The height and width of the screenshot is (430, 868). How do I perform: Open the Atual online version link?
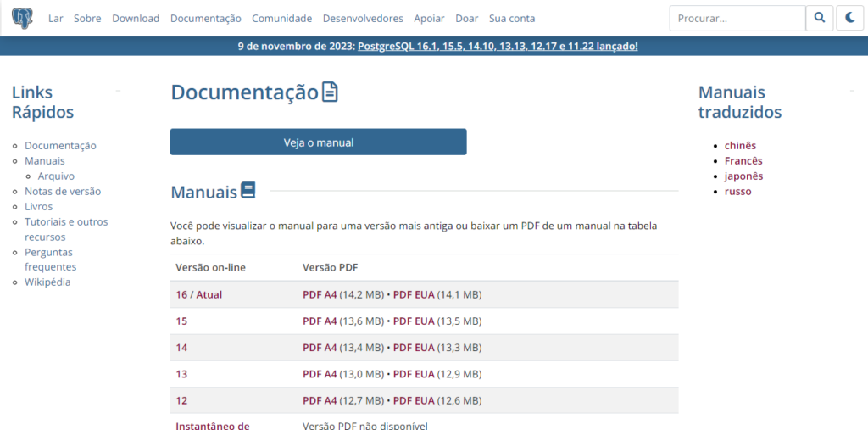[209, 294]
